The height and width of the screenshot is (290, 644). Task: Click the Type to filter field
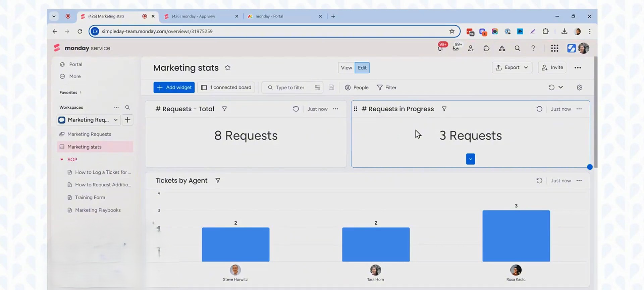pyautogui.click(x=290, y=88)
